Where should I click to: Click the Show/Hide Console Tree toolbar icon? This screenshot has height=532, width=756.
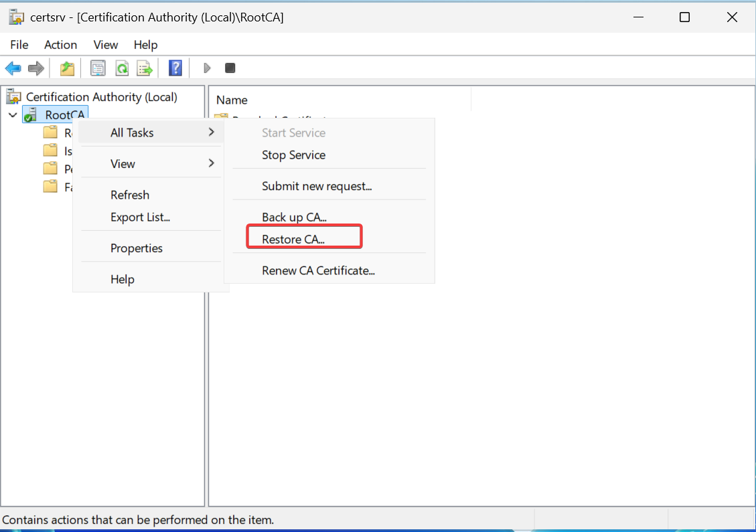point(98,68)
